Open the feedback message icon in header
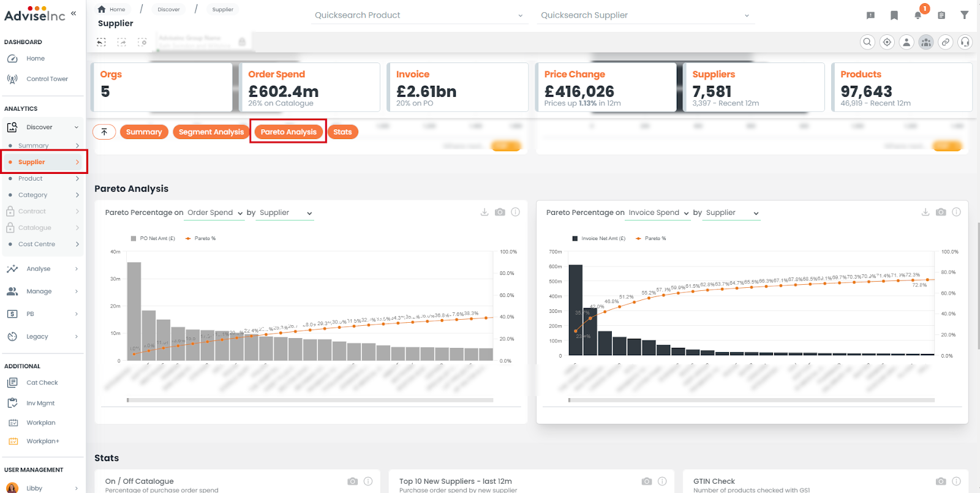980x493 pixels. click(x=870, y=15)
